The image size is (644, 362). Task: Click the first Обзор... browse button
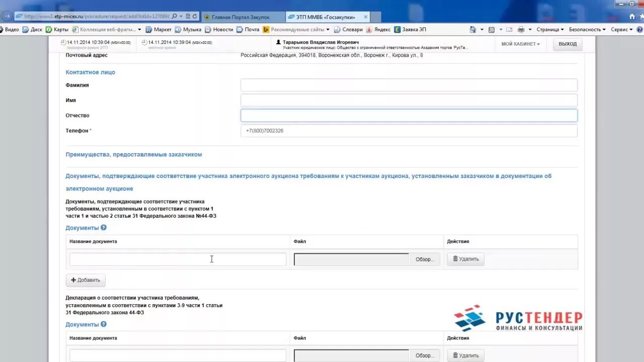click(x=425, y=259)
